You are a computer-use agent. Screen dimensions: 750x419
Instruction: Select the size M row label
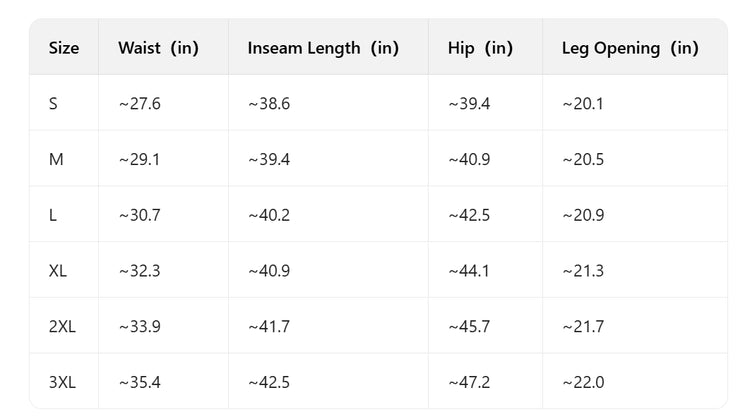pos(56,159)
